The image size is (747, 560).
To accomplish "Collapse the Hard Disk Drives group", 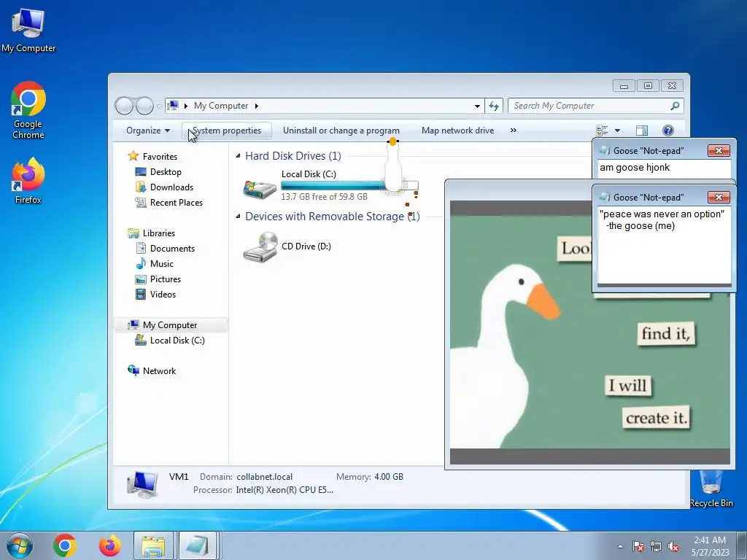I will (238, 156).
